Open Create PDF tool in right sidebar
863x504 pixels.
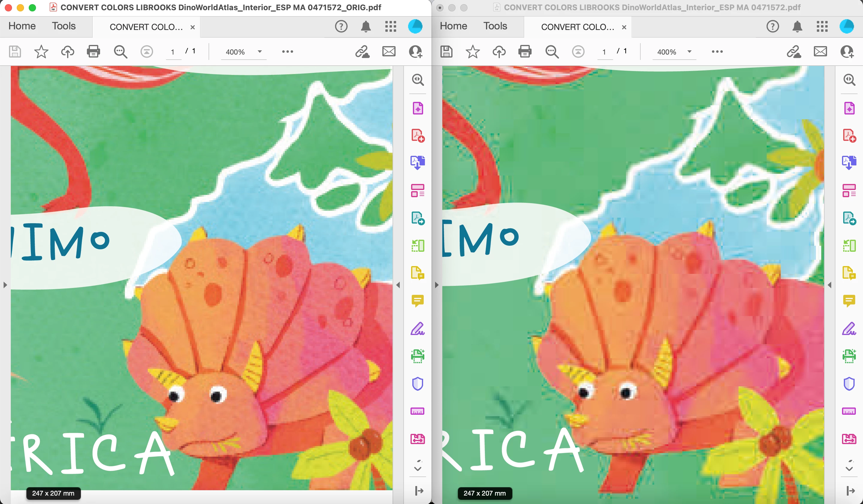pyautogui.click(x=849, y=135)
